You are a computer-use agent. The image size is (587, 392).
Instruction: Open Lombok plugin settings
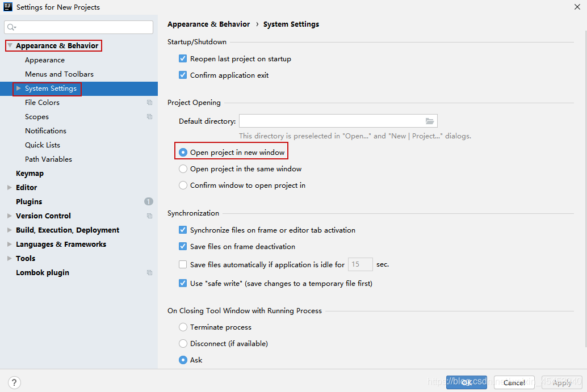point(43,273)
